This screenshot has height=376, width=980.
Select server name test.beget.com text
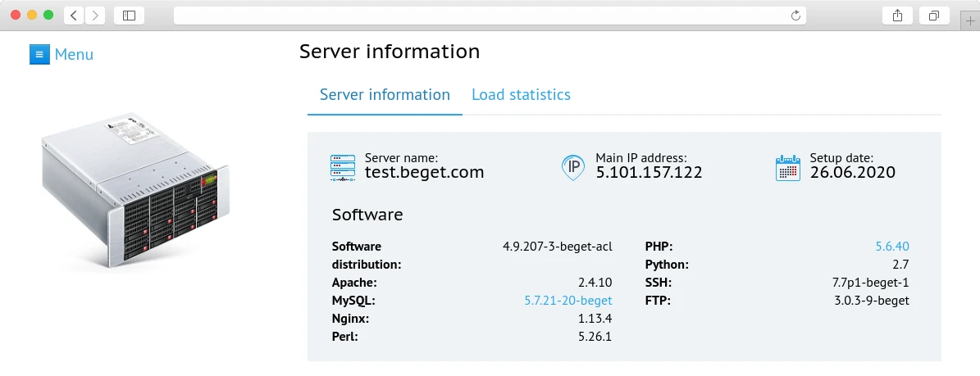click(x=424, y=172)
